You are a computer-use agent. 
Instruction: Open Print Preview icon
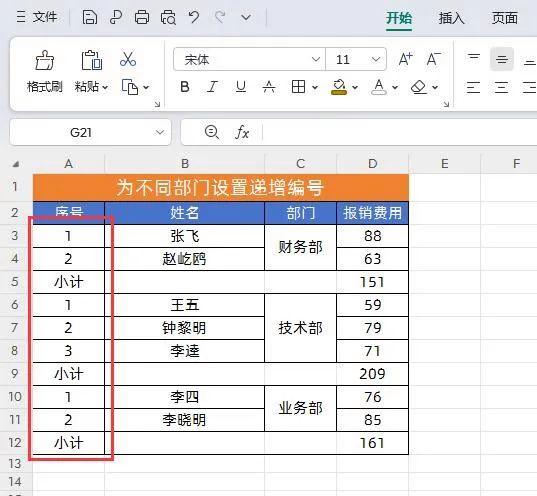pos(168,17)
